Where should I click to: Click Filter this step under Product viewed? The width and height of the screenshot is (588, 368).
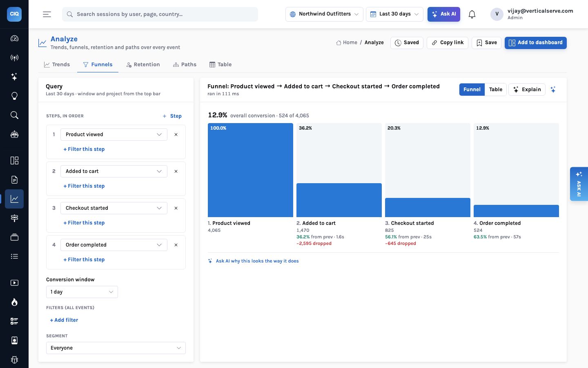tap(84, 149)
